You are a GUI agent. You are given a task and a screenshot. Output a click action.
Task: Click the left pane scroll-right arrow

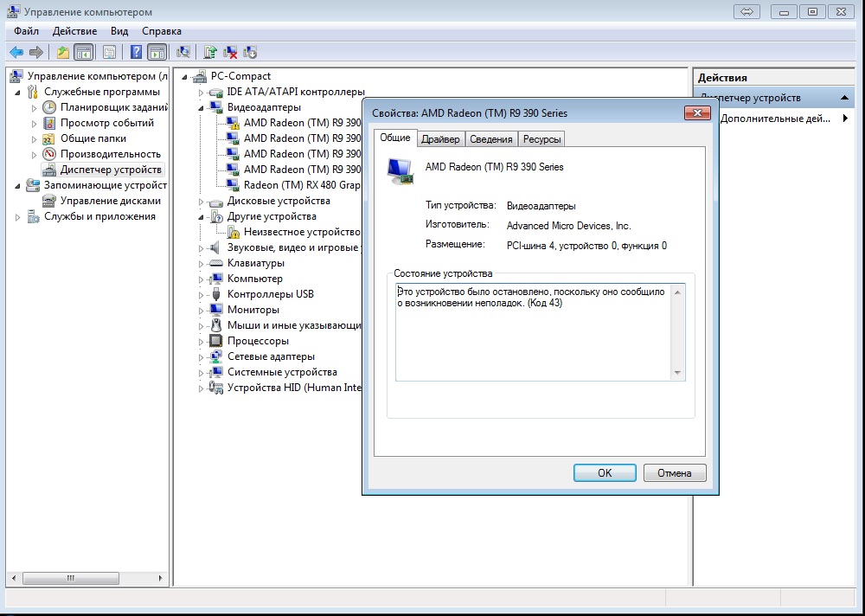pos(160,579)
